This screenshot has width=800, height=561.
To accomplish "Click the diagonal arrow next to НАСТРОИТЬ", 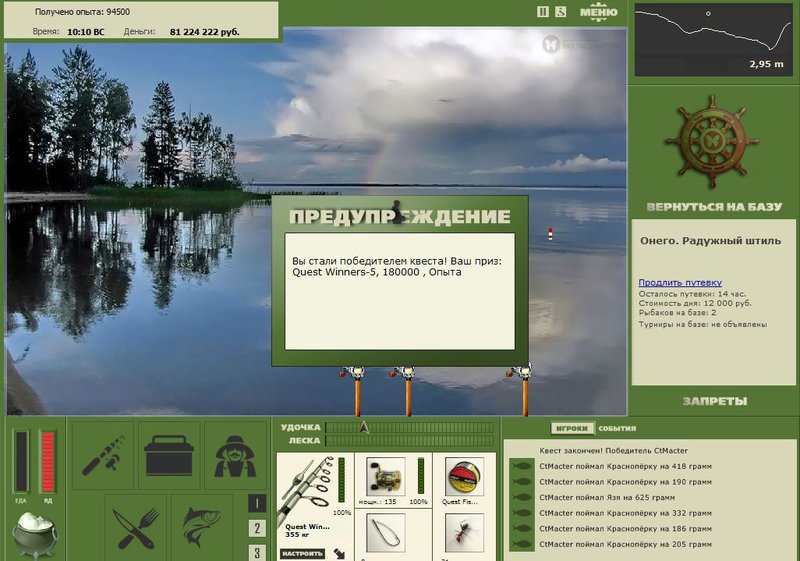I will click(339, 553).
